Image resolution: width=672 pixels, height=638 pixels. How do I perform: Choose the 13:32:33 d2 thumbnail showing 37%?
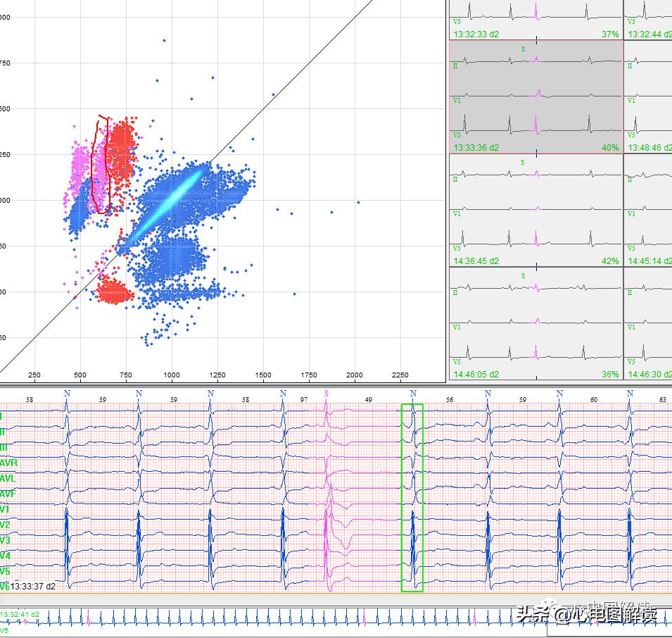tap(535, 19)
